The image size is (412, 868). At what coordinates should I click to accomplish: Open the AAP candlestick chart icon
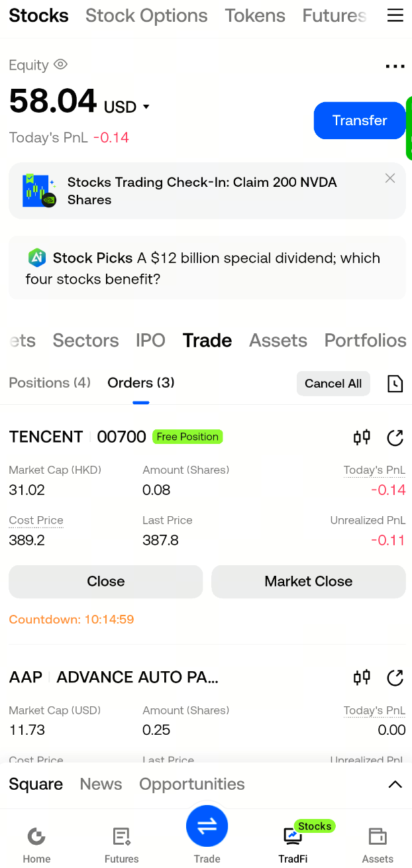coord(362,677)
